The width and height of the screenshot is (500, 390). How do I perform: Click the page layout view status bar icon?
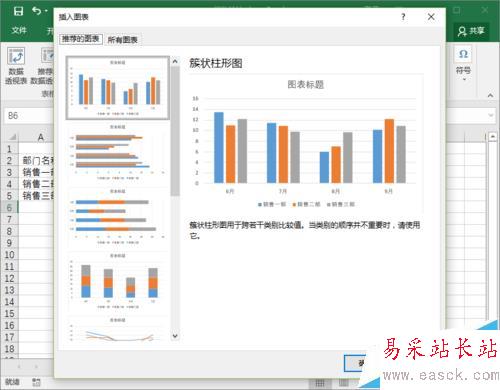tap(343, 382)
